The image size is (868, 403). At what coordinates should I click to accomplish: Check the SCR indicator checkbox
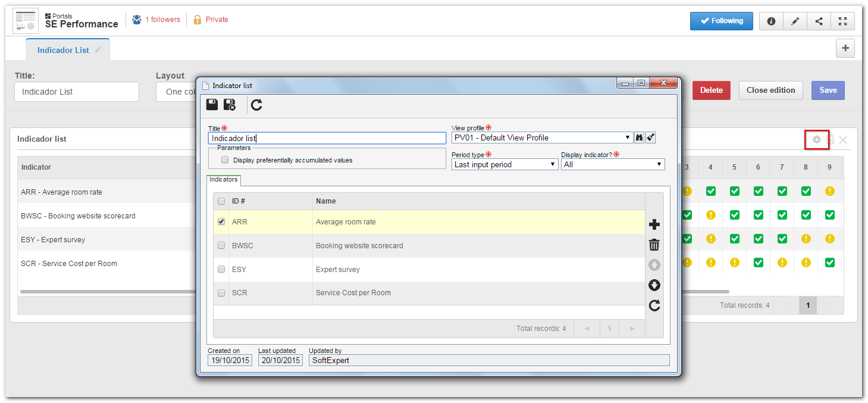(x=221, y=293)
